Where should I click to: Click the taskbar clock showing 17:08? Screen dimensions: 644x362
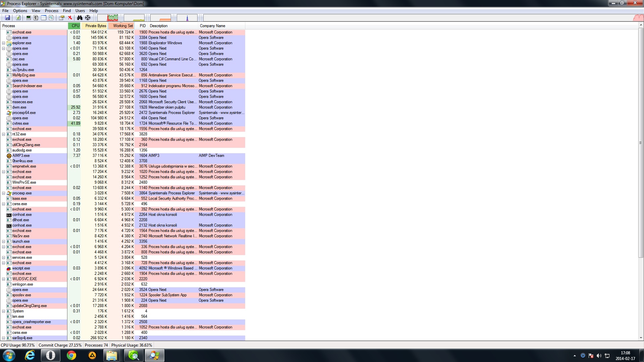pyautogui.click(x=625, y=356)
